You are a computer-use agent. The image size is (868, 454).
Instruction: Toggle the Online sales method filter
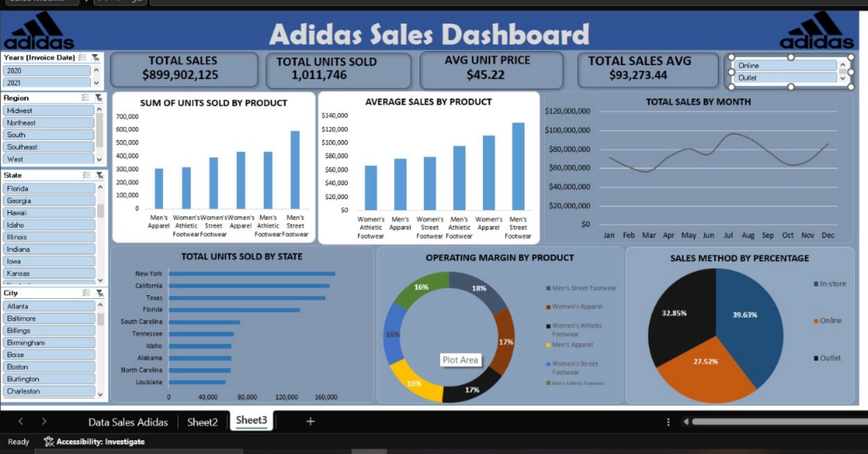tap(786, 65)
